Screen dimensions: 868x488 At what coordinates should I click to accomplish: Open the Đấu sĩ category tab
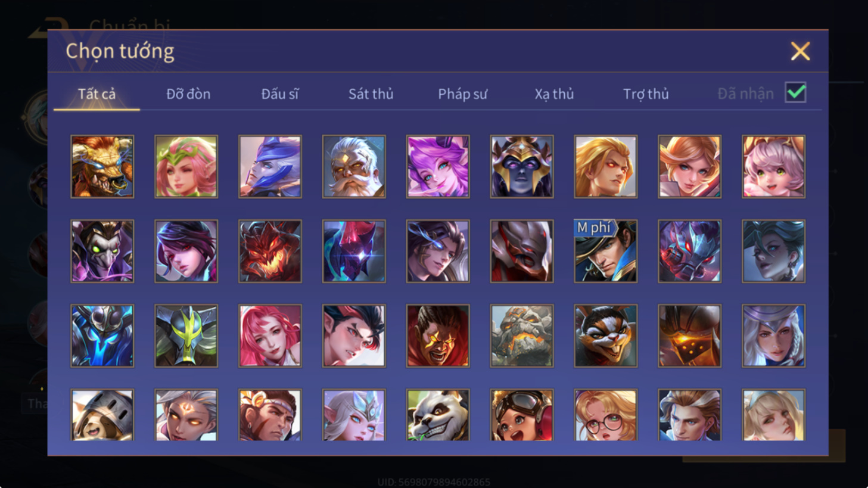click(279, 94)
